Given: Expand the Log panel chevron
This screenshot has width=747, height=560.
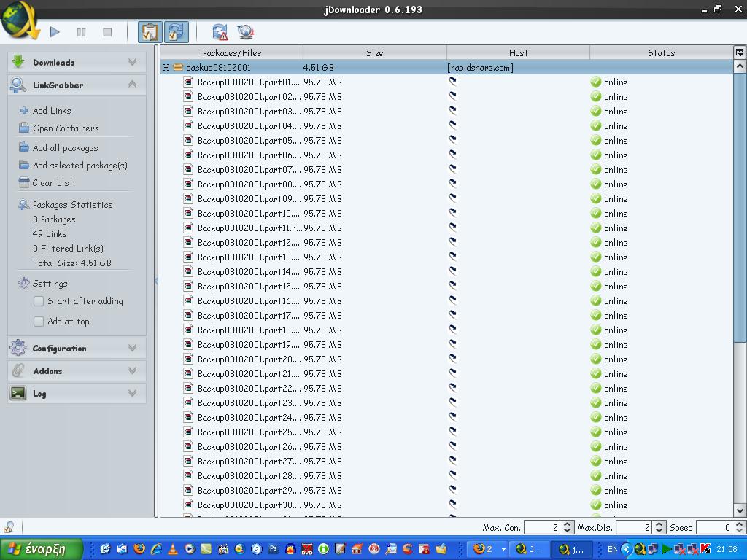Looking at the screenshot, I should point(133,393).
